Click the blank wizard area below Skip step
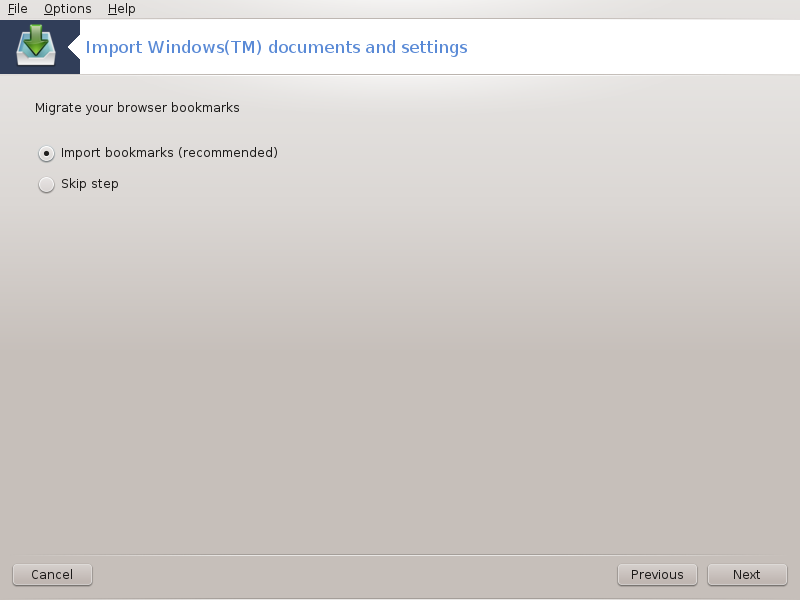This screenshot has width=800, height=600. pyautogui.click(x=400, y=370)
